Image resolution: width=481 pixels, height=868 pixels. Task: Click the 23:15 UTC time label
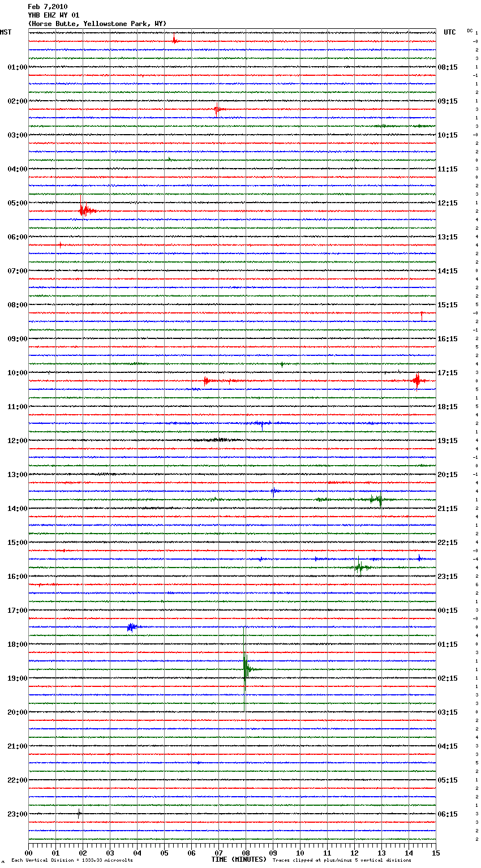click(x=448, y=577)
